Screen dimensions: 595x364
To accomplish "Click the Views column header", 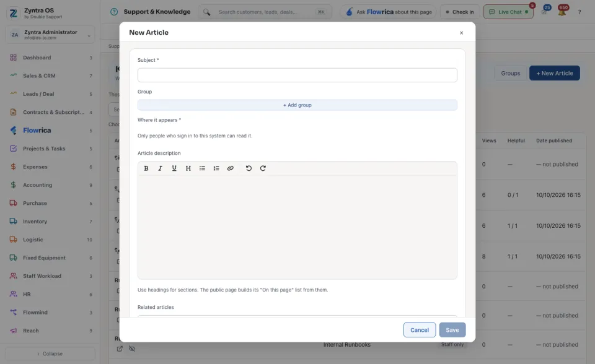I will [489, 141].
